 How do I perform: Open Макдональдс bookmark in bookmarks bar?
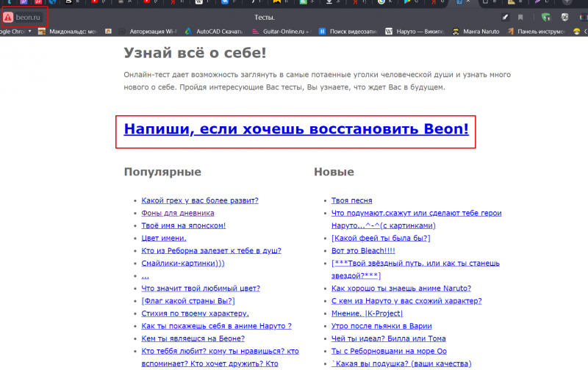tap(68, 32)
